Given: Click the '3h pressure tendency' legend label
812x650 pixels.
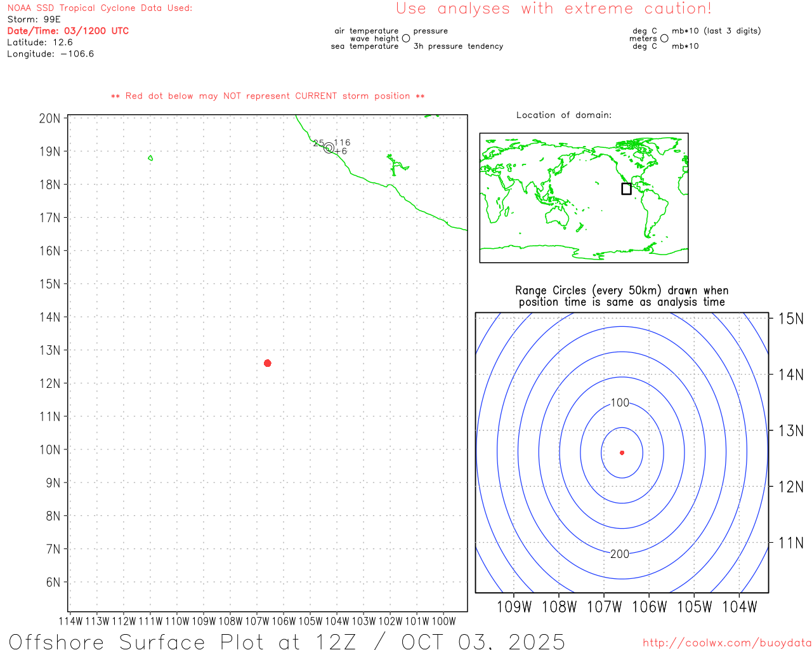Looking at the screenshot, I should (x=458, y=46).
